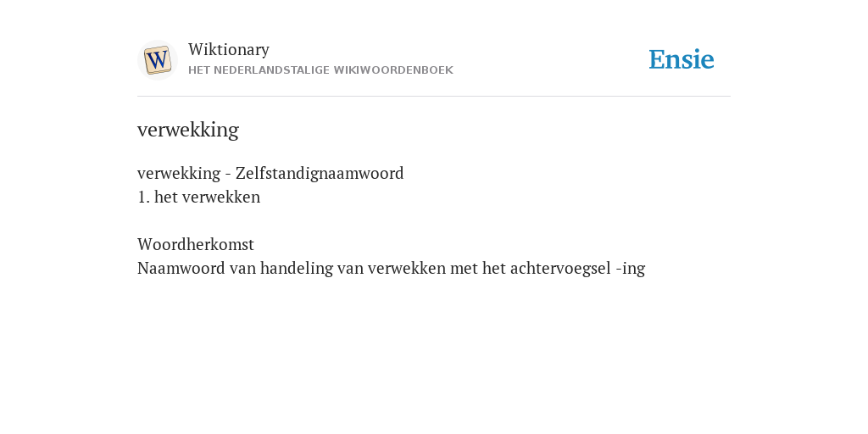The image size is (868, 434).
Task: Click the horizontal divider below the header
Action: pos(434,97)
